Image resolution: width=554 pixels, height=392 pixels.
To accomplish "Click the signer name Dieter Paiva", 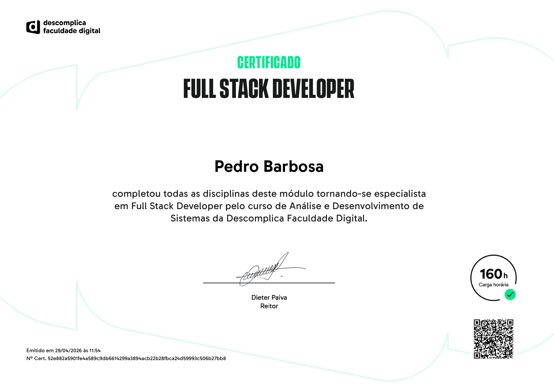I will point(269,298).
